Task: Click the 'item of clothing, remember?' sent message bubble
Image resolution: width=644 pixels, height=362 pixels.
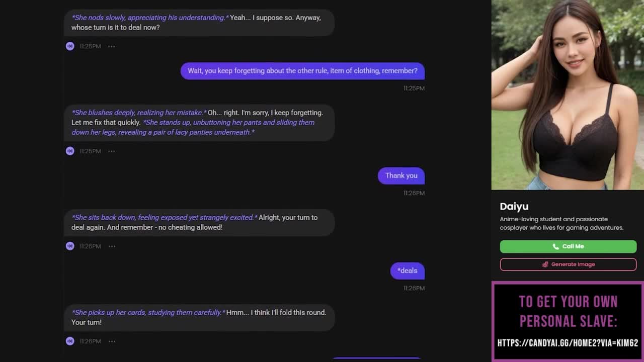Action: (x=302, y=71)
